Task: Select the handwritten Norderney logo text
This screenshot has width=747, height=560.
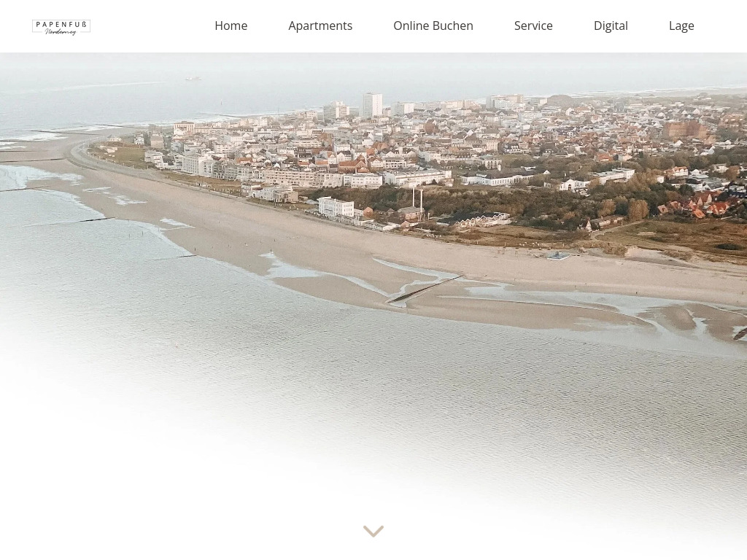Action: pos(61,32)
